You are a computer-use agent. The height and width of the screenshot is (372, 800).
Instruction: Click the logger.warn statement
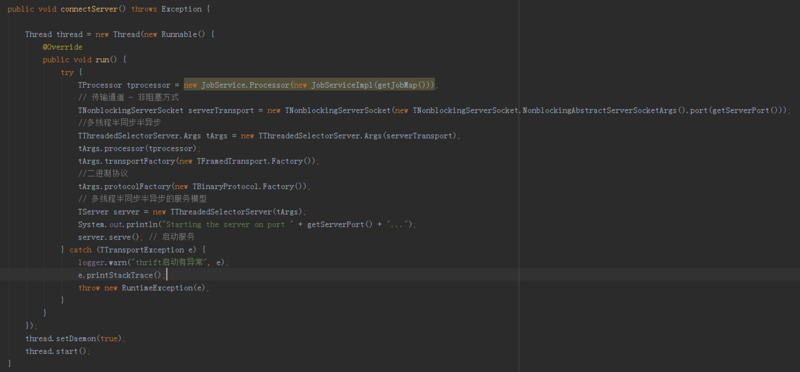click(153, 263)
